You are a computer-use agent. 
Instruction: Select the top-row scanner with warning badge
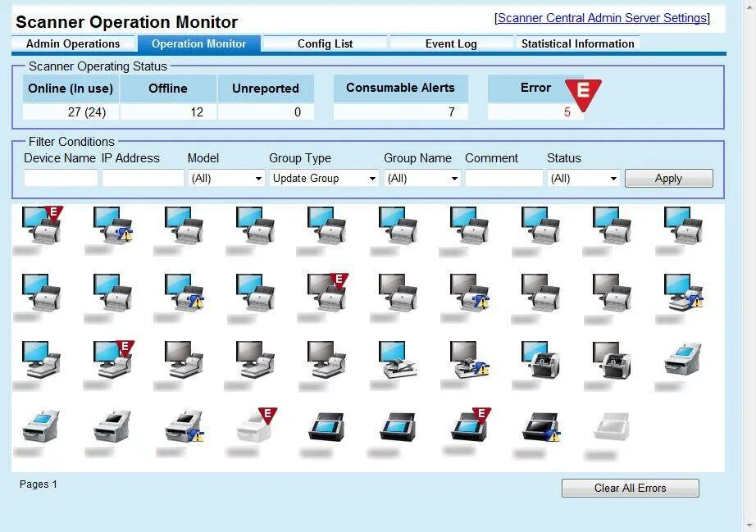pyautogui.click(x=113, y=225)
